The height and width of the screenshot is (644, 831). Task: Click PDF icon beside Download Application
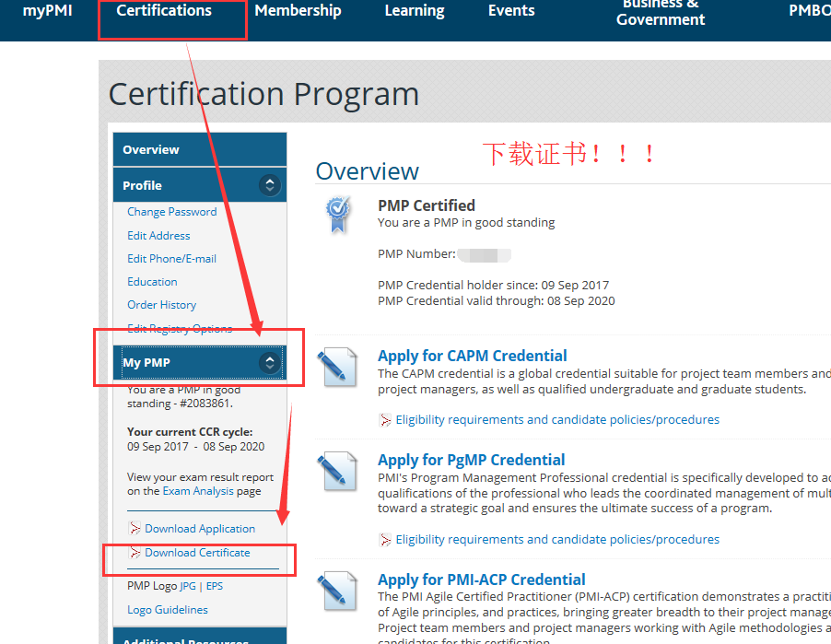pos(135,529)
